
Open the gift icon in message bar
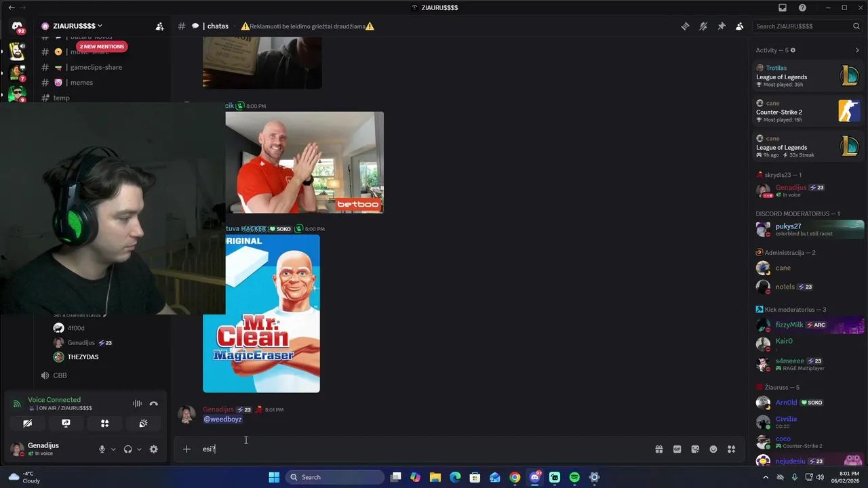tap(659, 449)
